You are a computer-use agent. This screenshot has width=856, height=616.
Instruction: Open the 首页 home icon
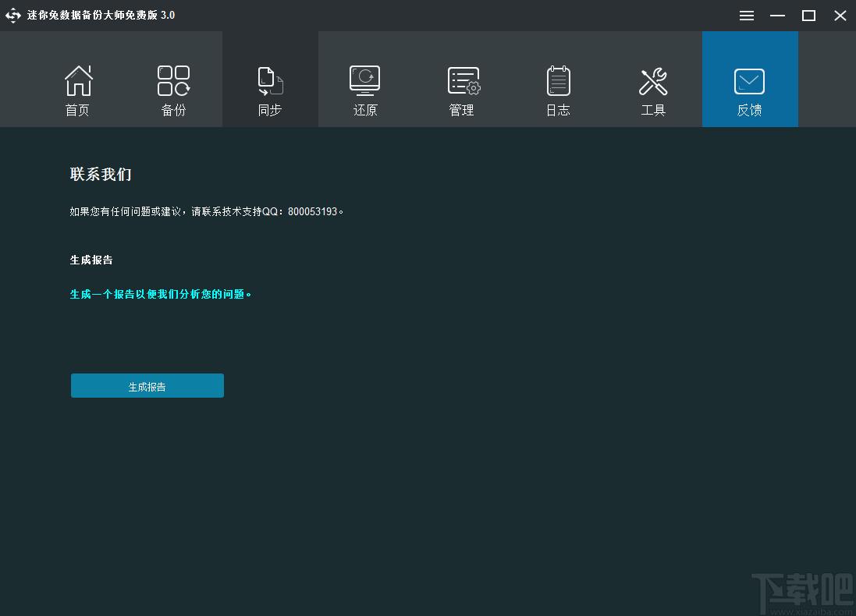pyautogui.click(x=78, y=81)
